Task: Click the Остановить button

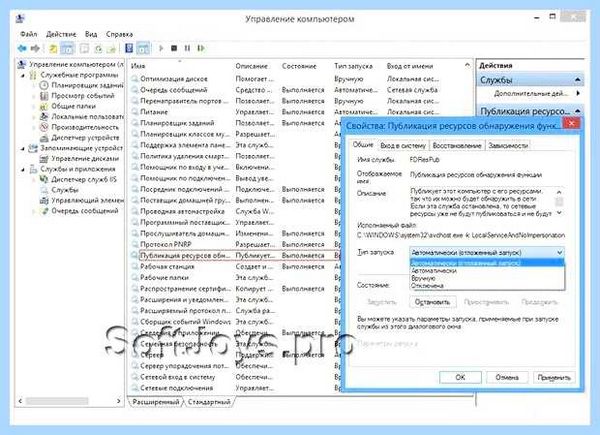Action: coord(432,302)
